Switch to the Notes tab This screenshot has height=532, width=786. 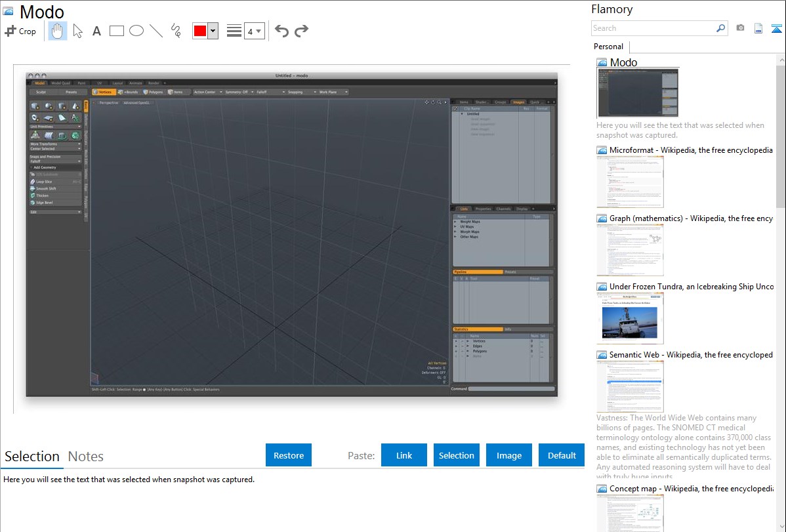point(86,457)
